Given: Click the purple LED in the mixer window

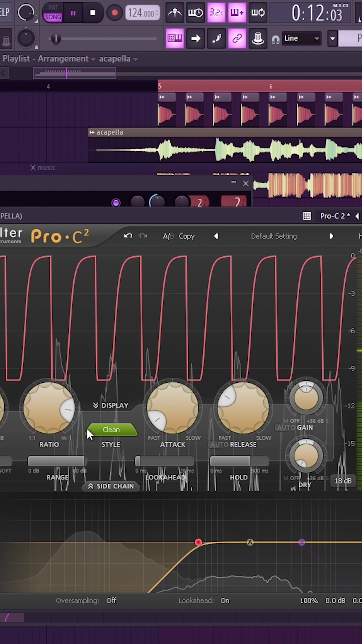Looking at the screenshot, I should coord(116,203).
